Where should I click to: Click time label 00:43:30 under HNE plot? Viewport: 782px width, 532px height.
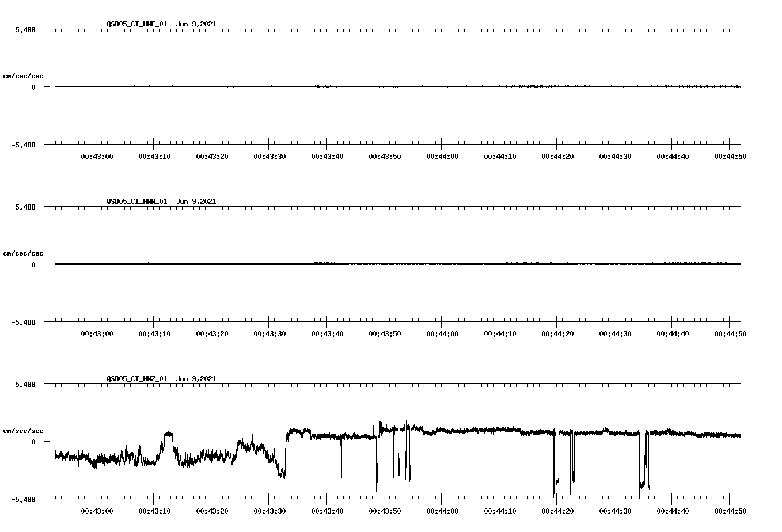(269, 156)
